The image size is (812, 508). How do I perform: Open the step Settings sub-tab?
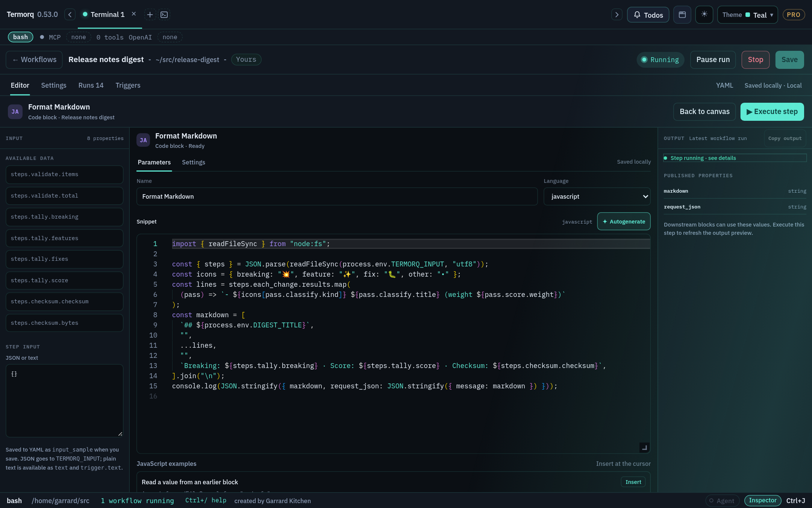click(x=194, y=162)
